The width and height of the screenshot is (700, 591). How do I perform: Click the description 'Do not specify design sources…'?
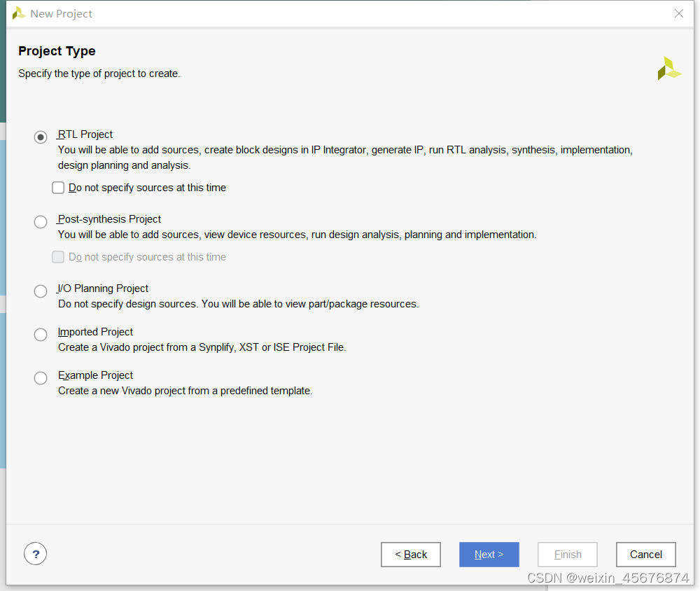(x=239, y=304)
